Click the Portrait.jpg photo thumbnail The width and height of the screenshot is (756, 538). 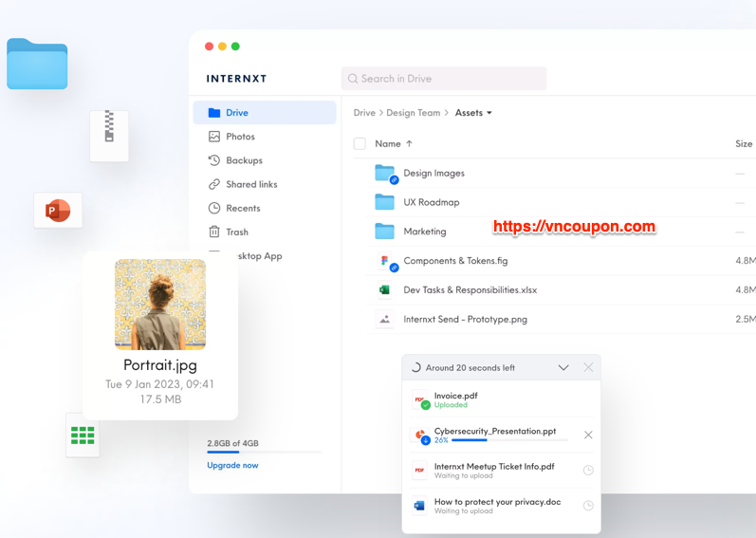point(160,305)
